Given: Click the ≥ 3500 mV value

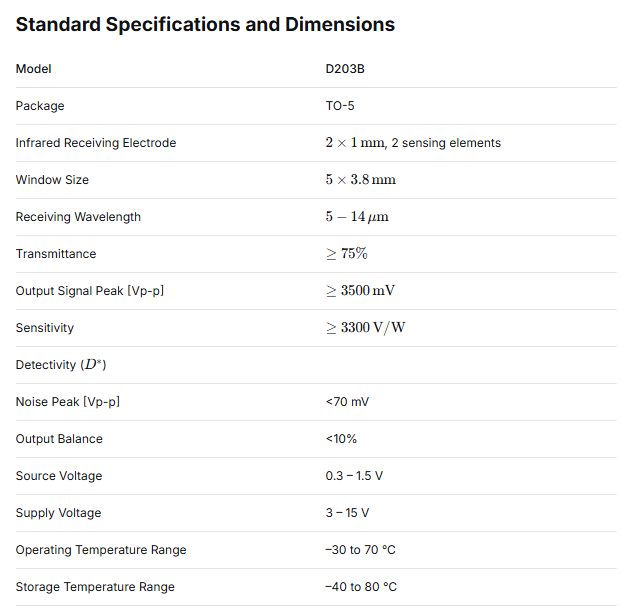Looking at the screenshot, I should [x=361, y=291].
